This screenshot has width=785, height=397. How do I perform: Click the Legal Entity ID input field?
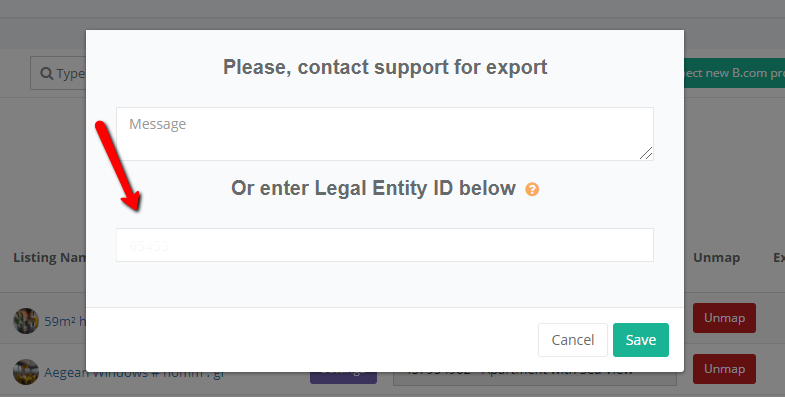[384, 245]
